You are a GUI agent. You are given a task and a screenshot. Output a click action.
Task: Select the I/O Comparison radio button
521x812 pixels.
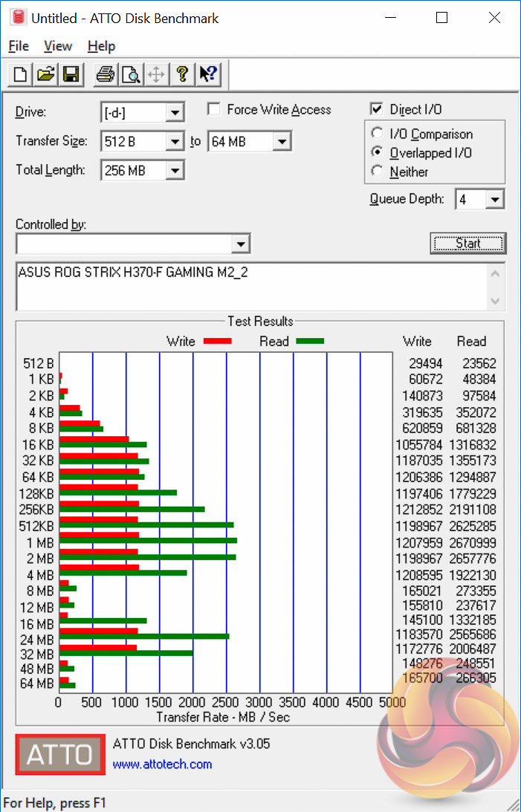[x=377, y=133]
